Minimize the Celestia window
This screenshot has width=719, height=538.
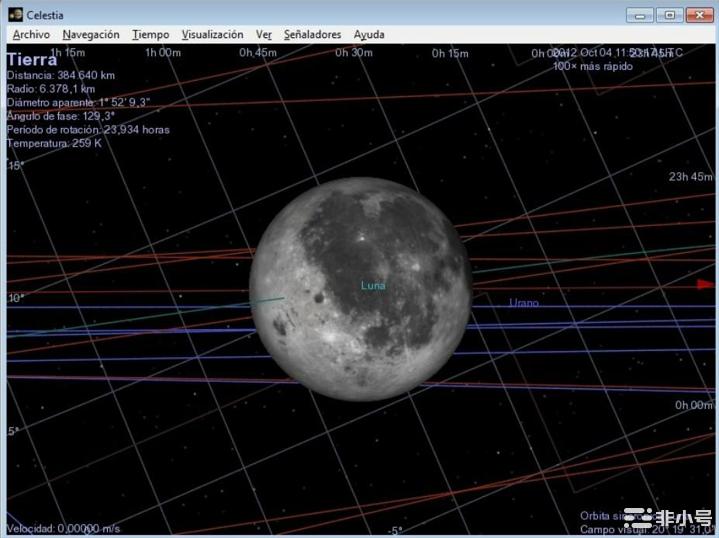point(640,14)
